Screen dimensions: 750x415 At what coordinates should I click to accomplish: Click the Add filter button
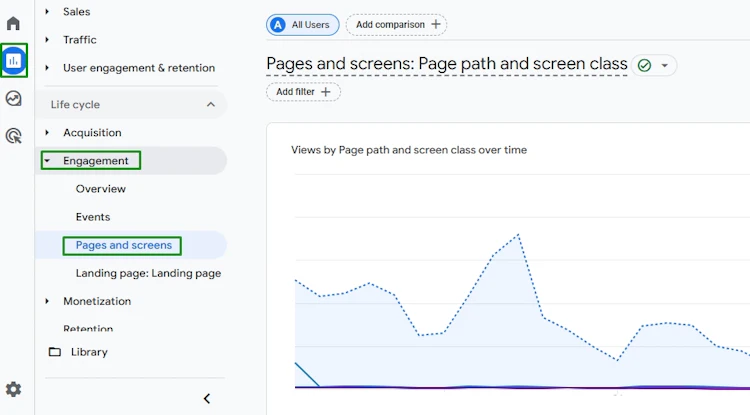pos(303,92)
